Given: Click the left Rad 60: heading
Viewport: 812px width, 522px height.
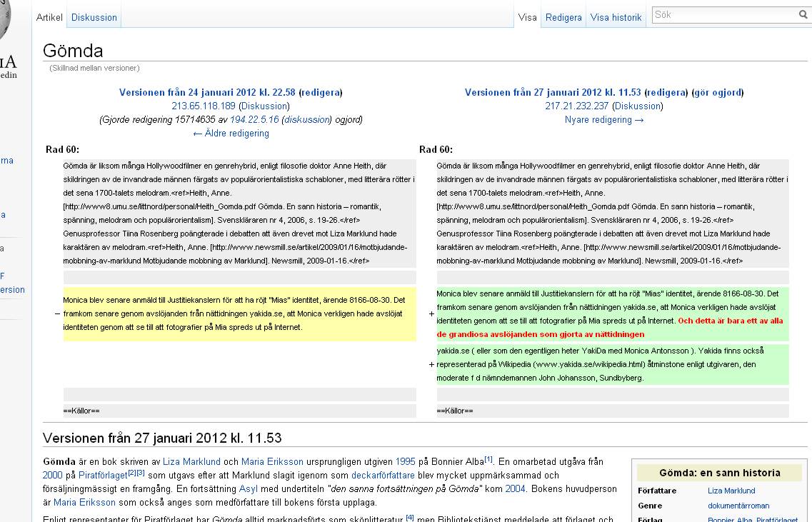Looking at the screenshot, I should [x=63, y=149].
